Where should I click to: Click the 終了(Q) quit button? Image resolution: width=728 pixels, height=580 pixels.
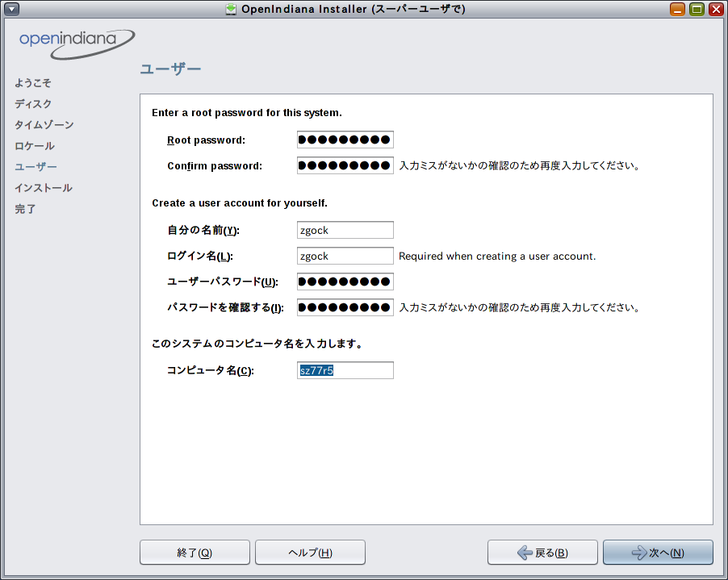(x=195, y=552)
